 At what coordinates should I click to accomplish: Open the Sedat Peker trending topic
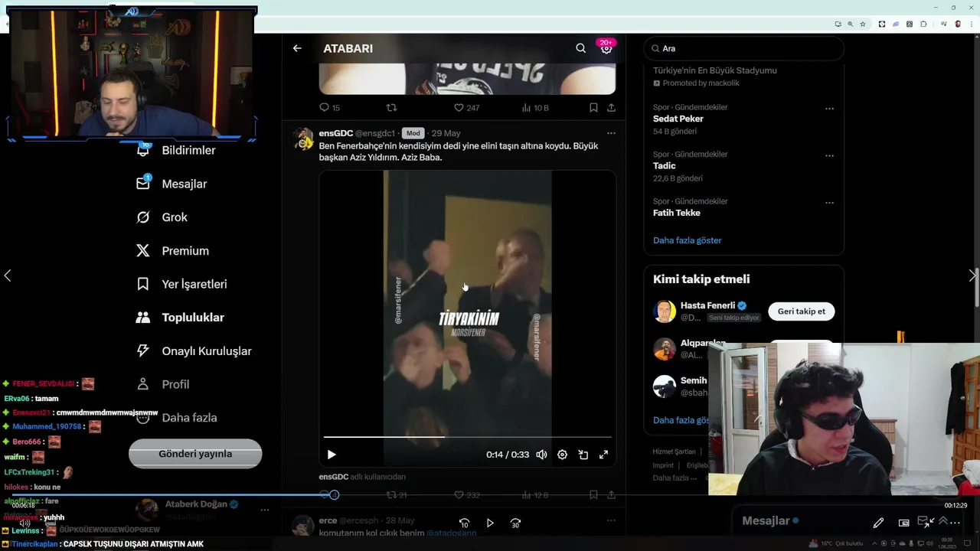678,119
